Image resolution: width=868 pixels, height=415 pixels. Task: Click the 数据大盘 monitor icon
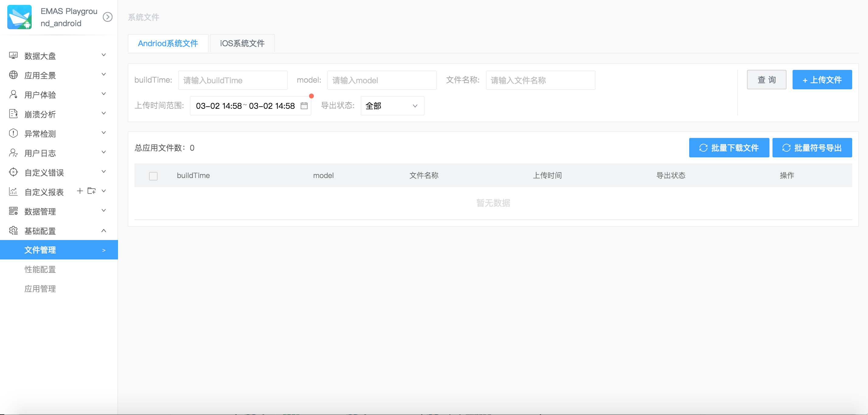point(13,55)
